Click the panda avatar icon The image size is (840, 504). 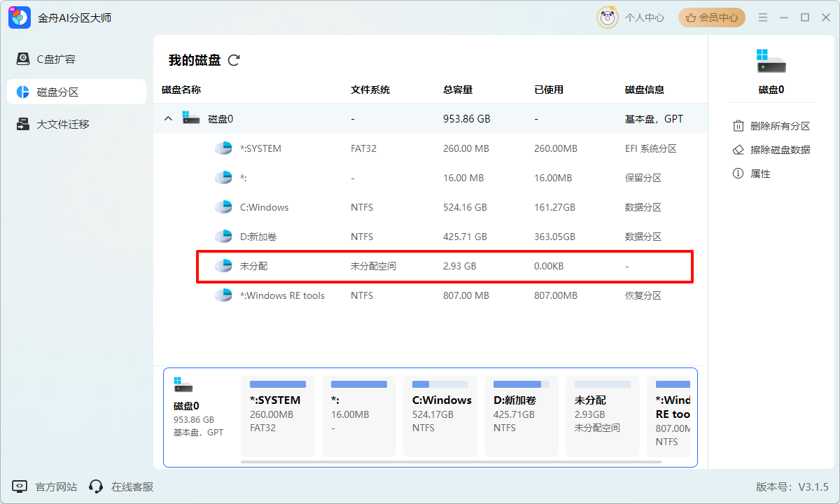pyautogui.click(x=607, y=17)
